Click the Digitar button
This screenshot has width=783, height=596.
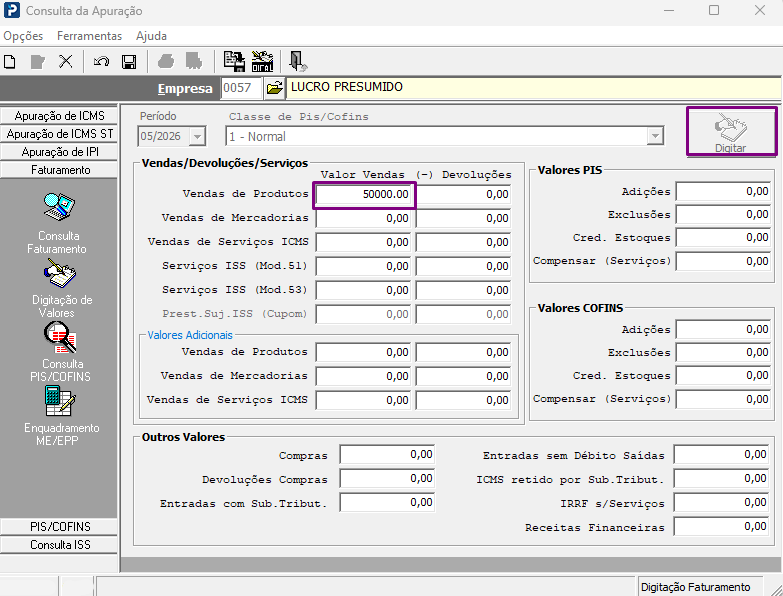[732, 131]
